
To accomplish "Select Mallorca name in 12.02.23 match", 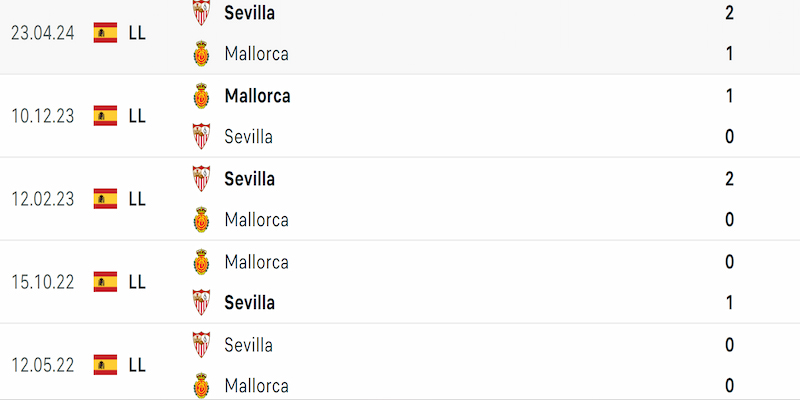I will click(x=257, y=220).
